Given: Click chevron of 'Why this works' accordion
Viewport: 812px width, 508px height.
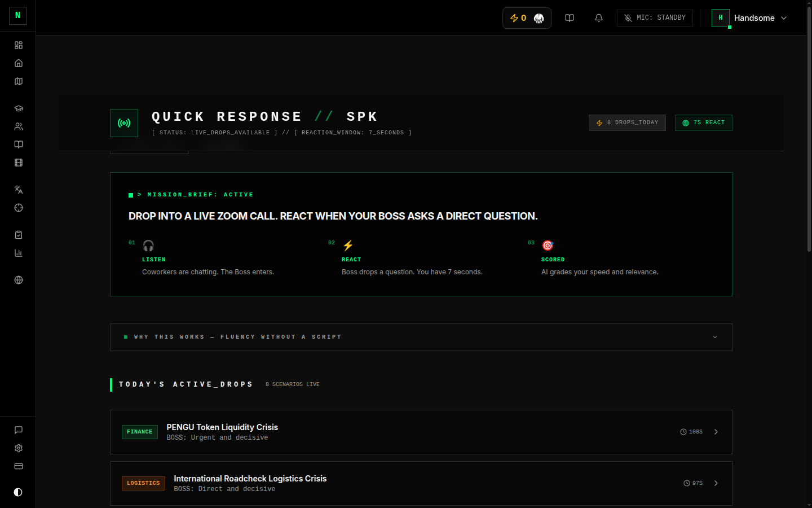Looking at the screenshot, I should coord(715,337).
